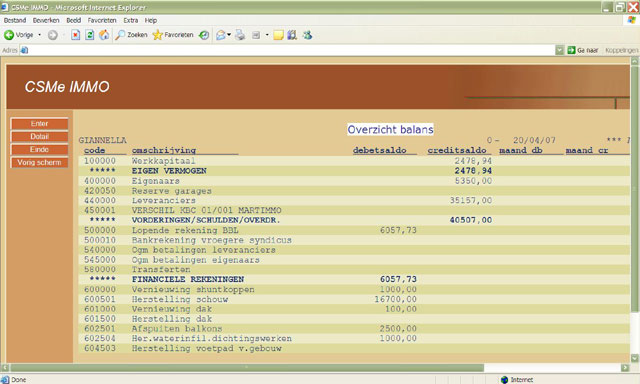Click the debetsaldo column header
The image size is (640, 384).
pos(380,150)
